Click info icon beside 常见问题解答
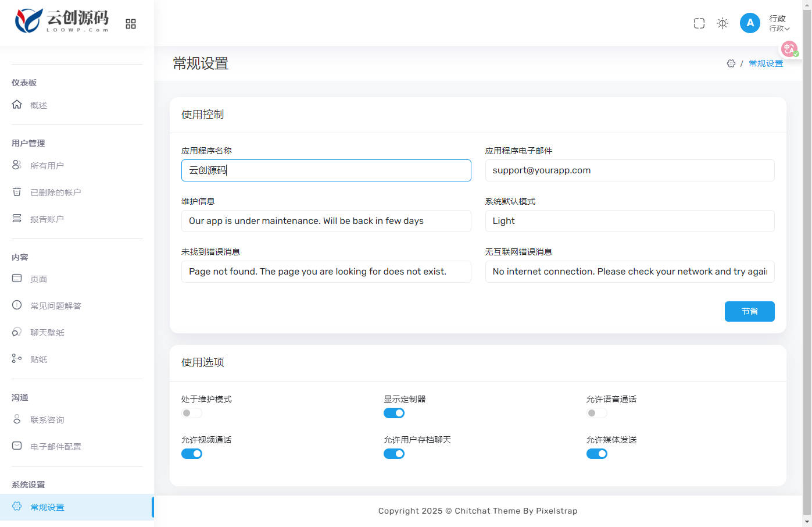This screenshot has height=527, width=812. (17, 305)
